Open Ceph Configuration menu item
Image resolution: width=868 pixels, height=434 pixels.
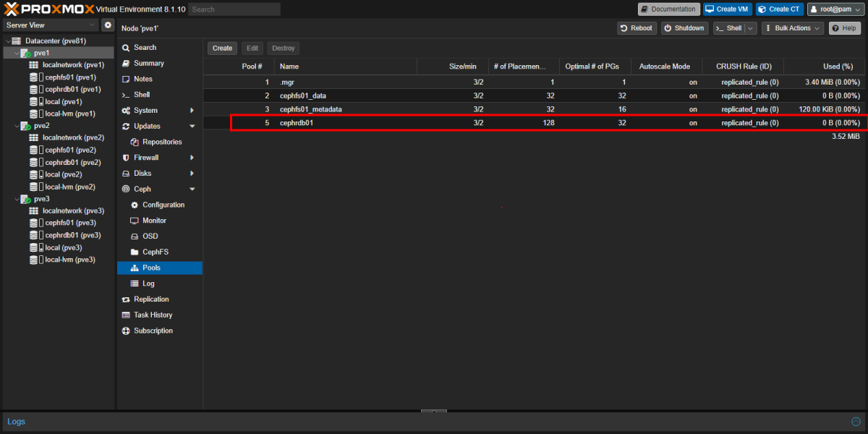(x=160, y=205)
